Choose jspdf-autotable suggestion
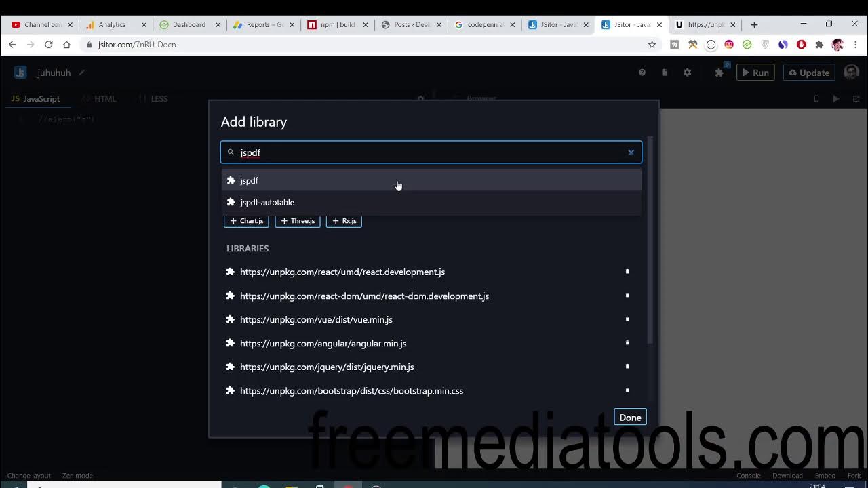 (267, 203)
